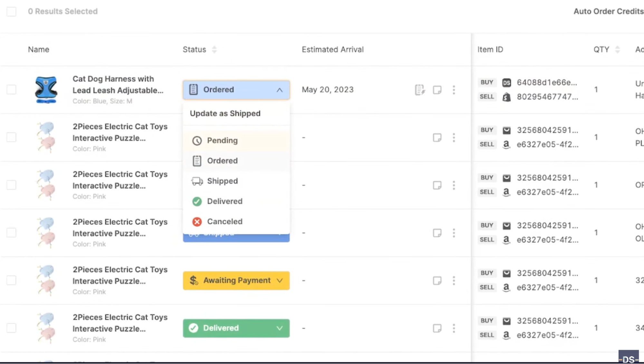This screenshot has height=364, width=644.
Task: Click Shopify icon beside 80295467747
Action: (x=506, y=97)
